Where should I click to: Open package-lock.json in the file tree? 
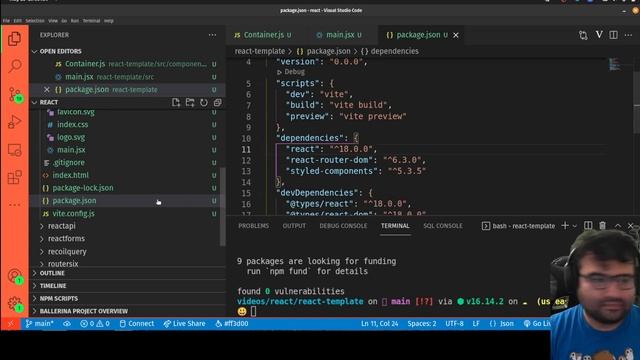click(x=83, y=188)
